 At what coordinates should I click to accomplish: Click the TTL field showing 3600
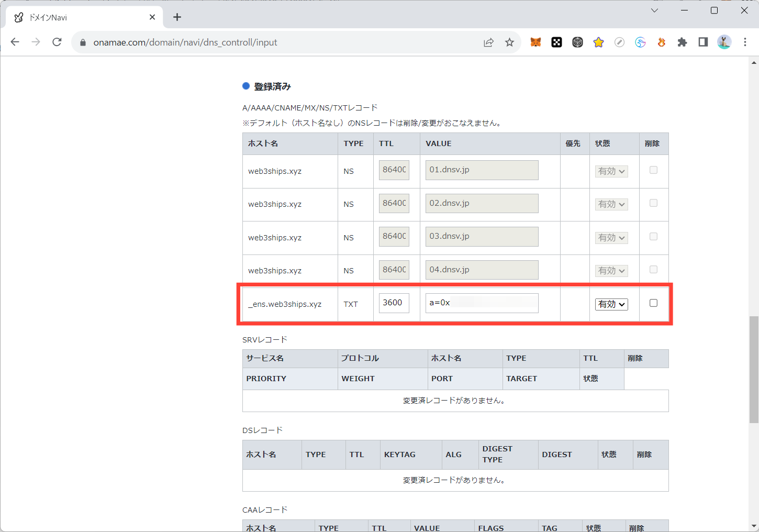pos(394,303)
